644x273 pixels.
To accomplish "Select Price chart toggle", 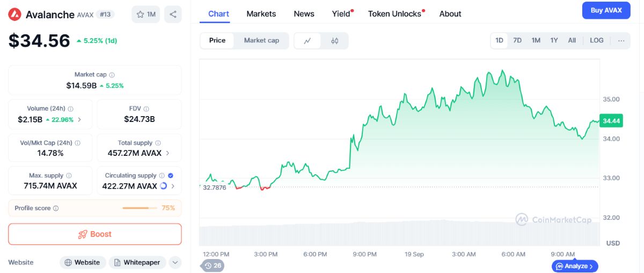I will 217,41.
